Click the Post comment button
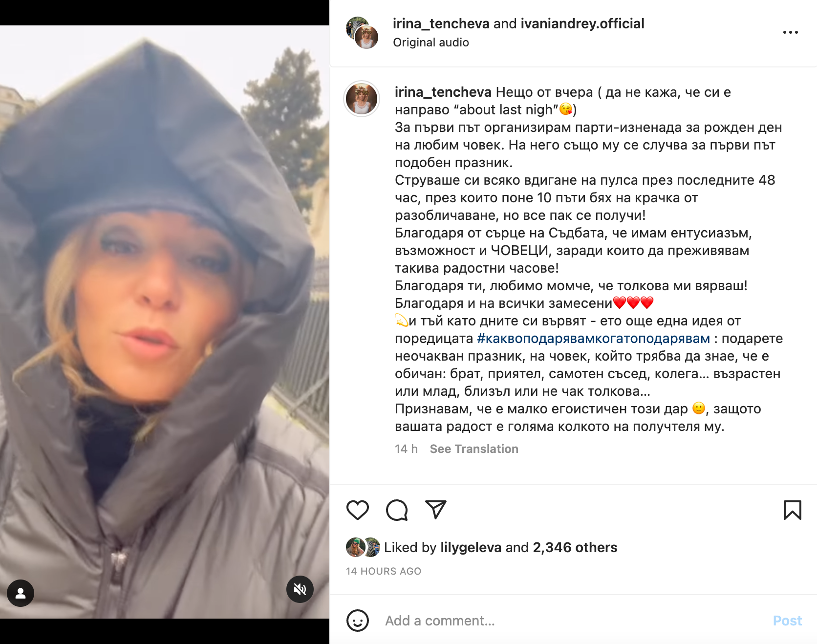817x644 pixels. [787, 621]
